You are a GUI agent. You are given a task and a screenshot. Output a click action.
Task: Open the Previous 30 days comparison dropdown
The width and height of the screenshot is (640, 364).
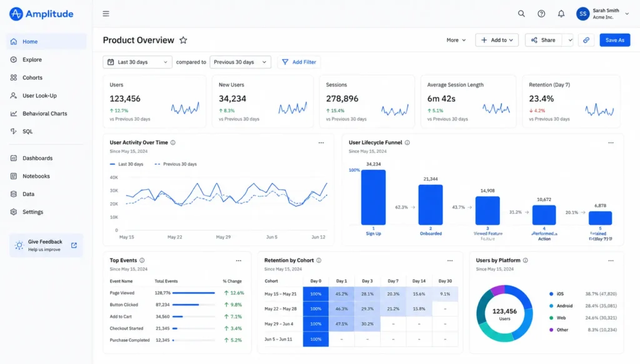(x=241, y=62)
